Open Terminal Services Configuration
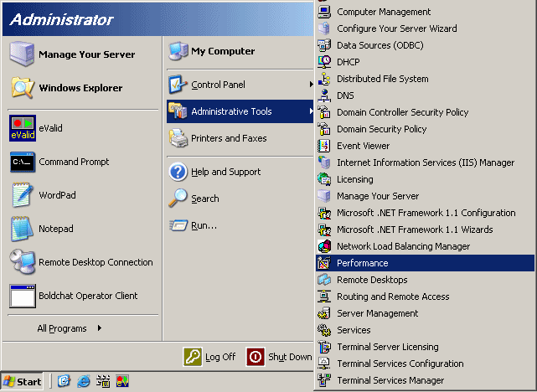 425,364
